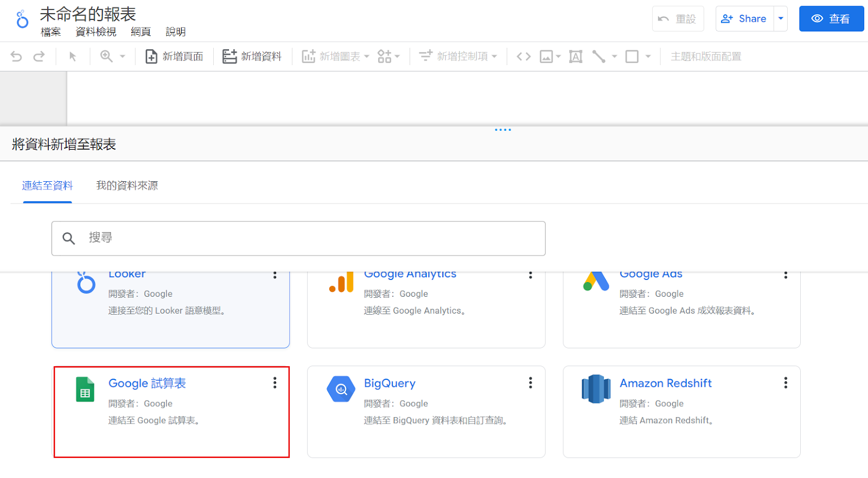The image size is (868, 478).
Task: Click the 重設 reset button
Action: click(x=678, y=19)
